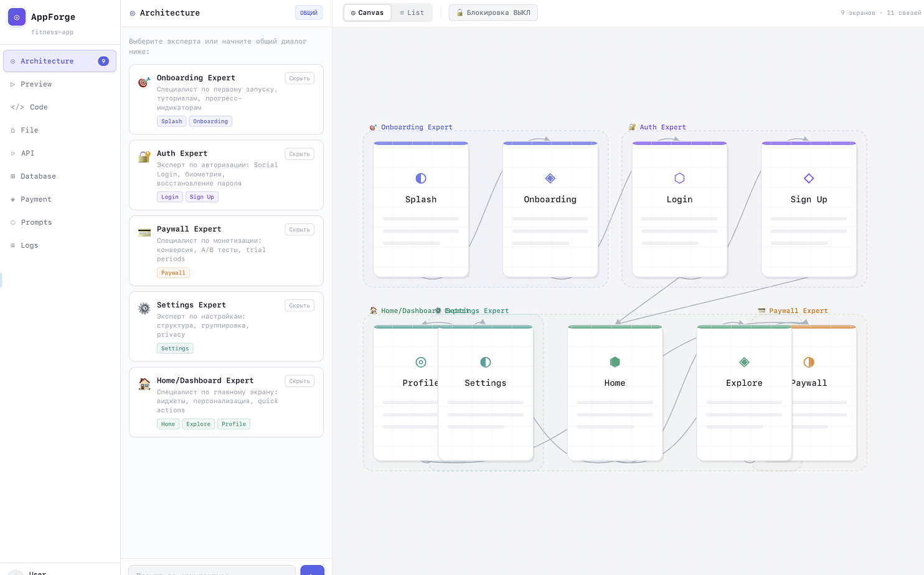
Task: Open the Database section from sidebar
Action: pyautogui.click(x=12, y=176)
